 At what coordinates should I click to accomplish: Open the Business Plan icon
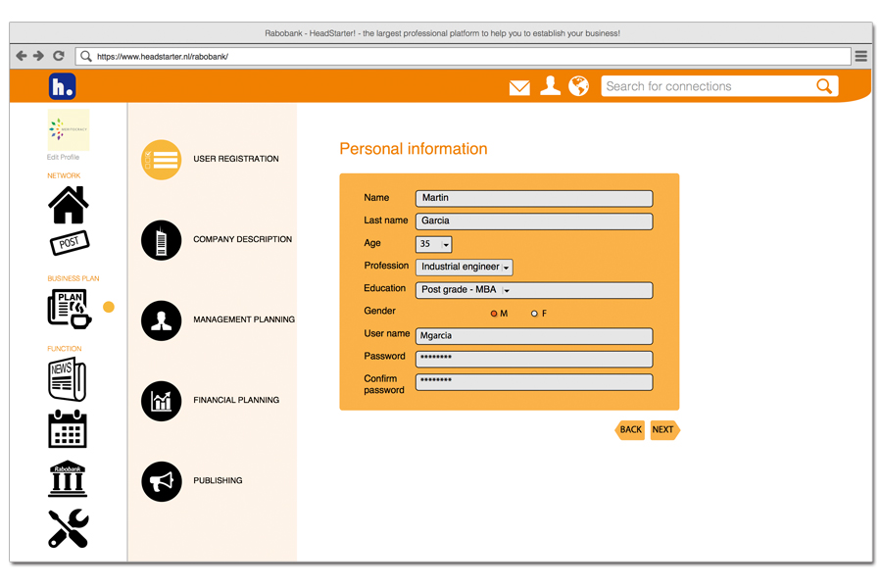68,307
